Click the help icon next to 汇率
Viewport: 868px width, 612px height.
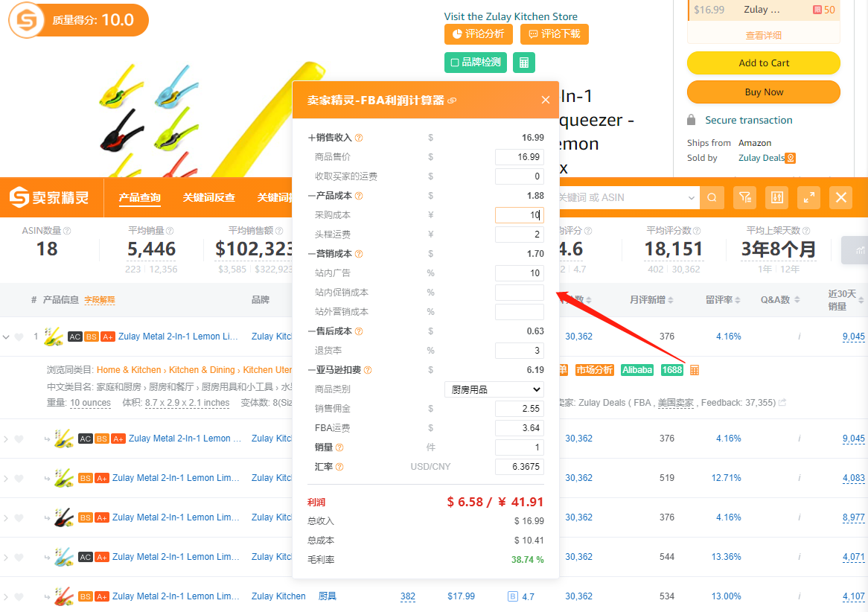339,467
